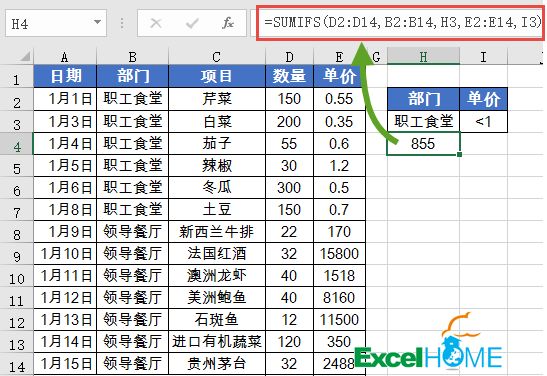This screenshot has height=376, width=547.
Task: Select column D header
Action: [289, 57]
